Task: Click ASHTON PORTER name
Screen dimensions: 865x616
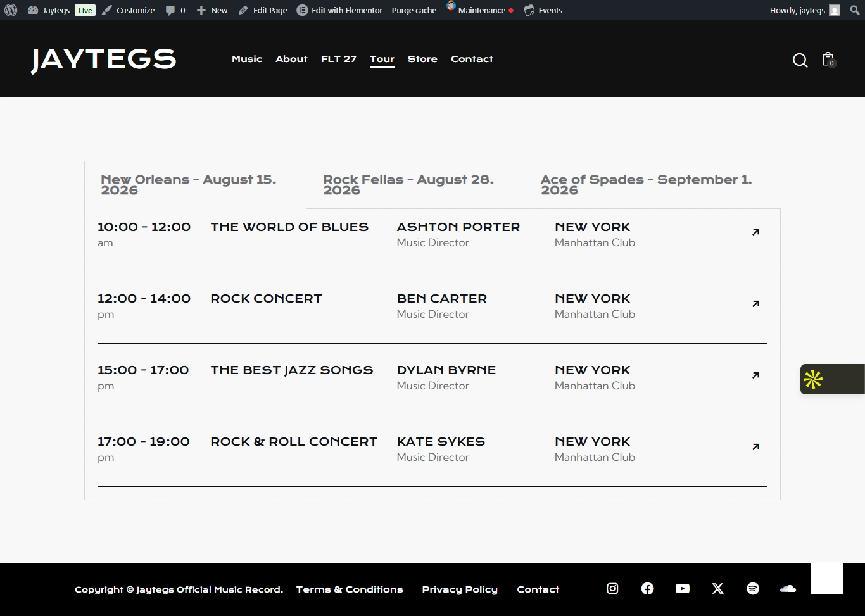Action: 458,227
